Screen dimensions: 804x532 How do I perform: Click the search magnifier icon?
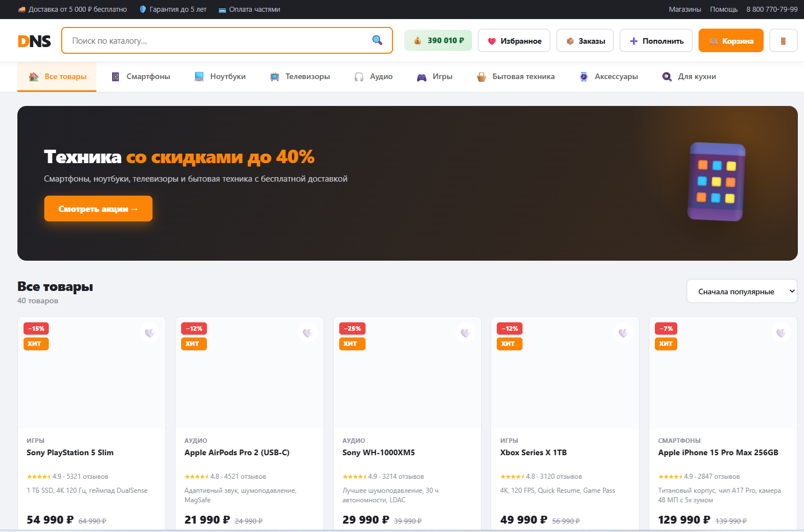[x=377, y=40]
